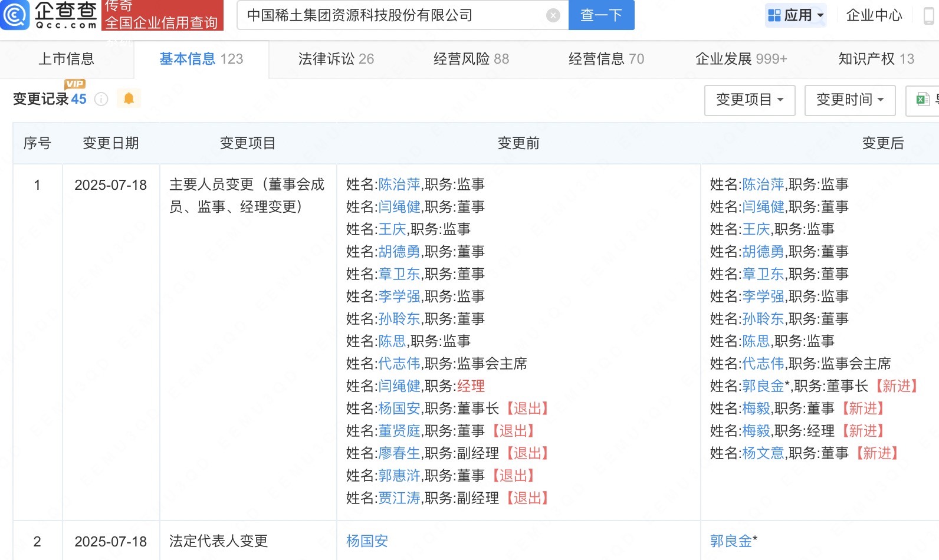The height and width of the screenshot is (560, 939).
Task: Clear the search box with the X icon
Action: pos(553,15)
